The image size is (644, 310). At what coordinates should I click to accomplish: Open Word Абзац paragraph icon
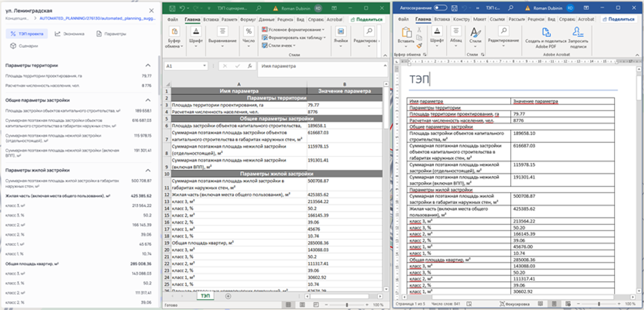click(456, 31)
